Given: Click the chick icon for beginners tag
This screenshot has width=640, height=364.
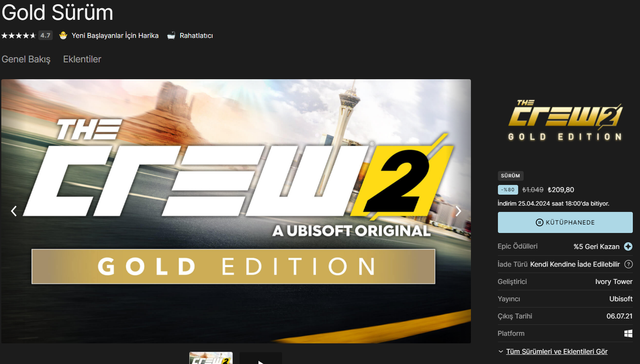Looking at the screenshot, I should [63, 35].
